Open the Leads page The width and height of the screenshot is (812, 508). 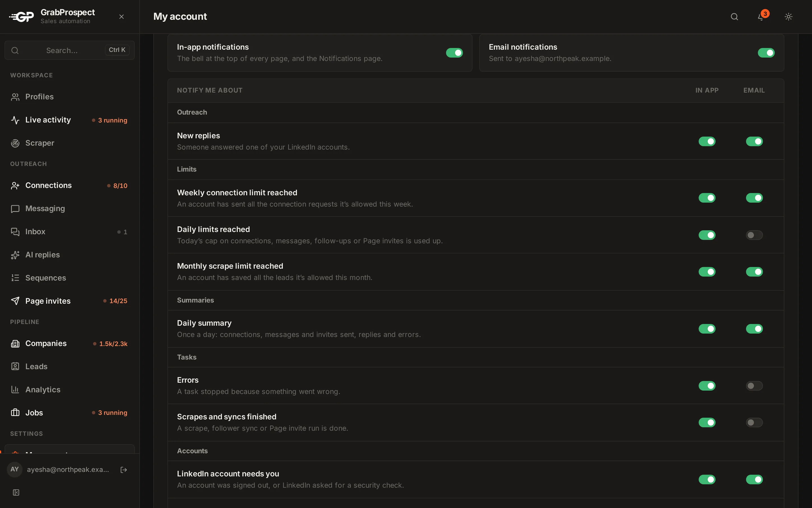point(69,367)
